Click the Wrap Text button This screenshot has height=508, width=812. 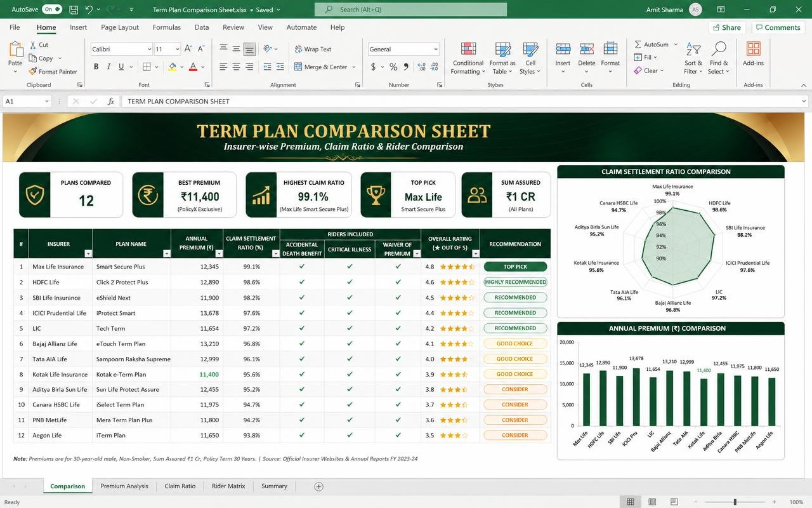click(313, 49)
